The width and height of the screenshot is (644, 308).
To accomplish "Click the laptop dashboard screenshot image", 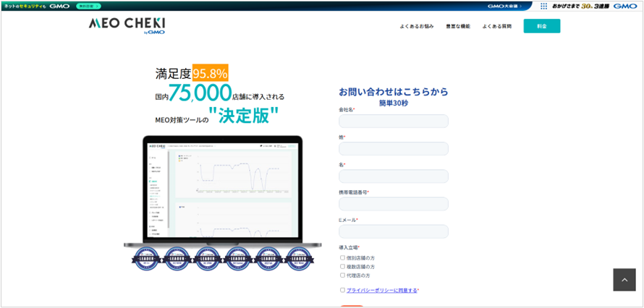I will click(222, 191).
